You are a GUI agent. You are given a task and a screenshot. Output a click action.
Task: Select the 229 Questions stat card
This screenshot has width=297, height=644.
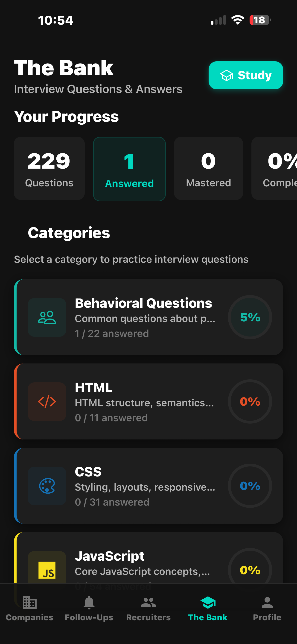49,168
